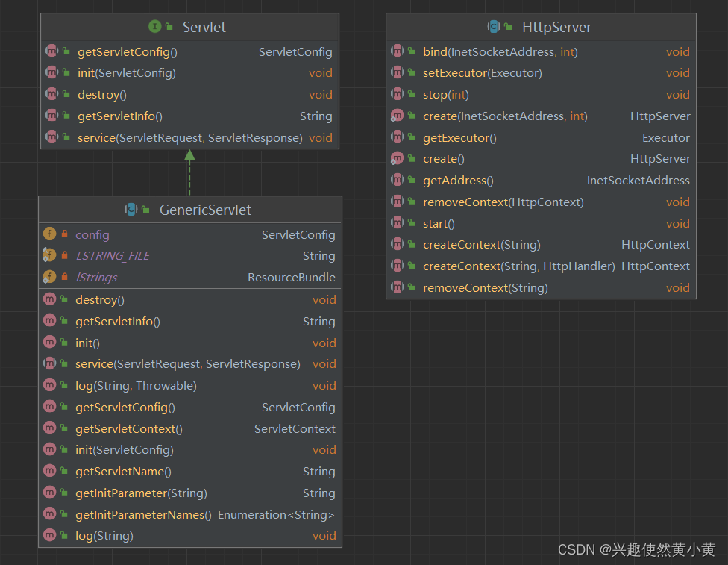Click method icon of start() in HttpServer

coord(397,222)
